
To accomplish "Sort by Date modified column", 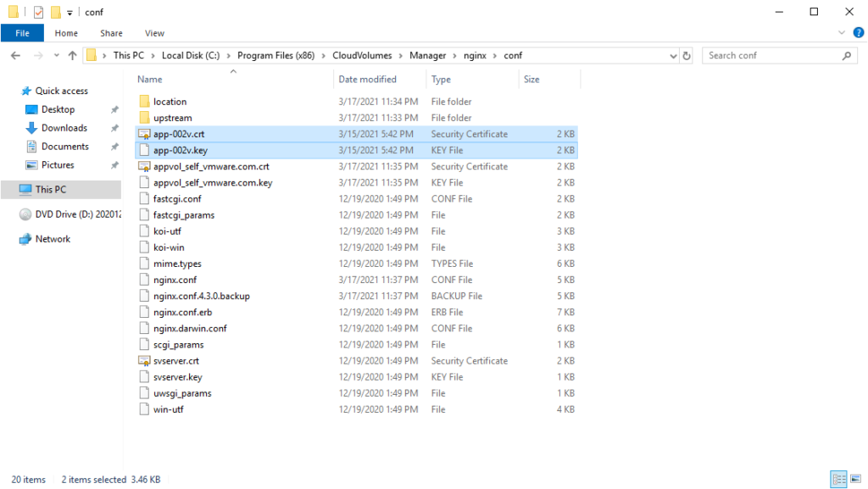I will 367,79.
